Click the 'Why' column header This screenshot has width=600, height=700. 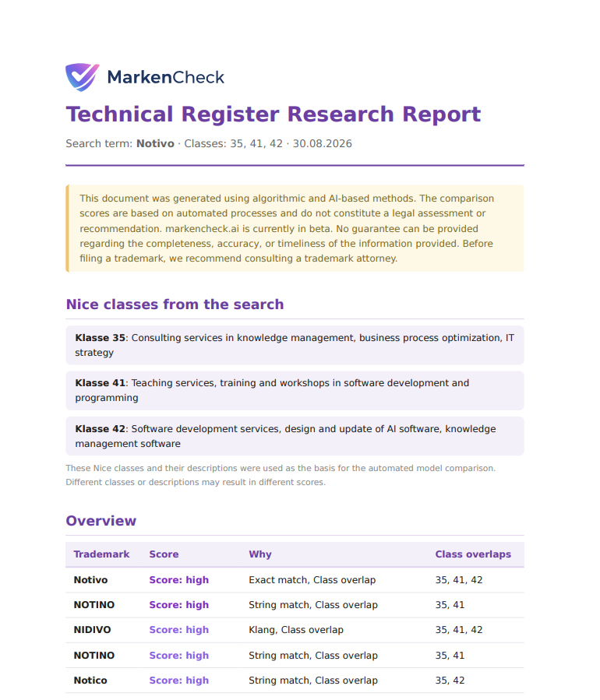click(260, 554)
